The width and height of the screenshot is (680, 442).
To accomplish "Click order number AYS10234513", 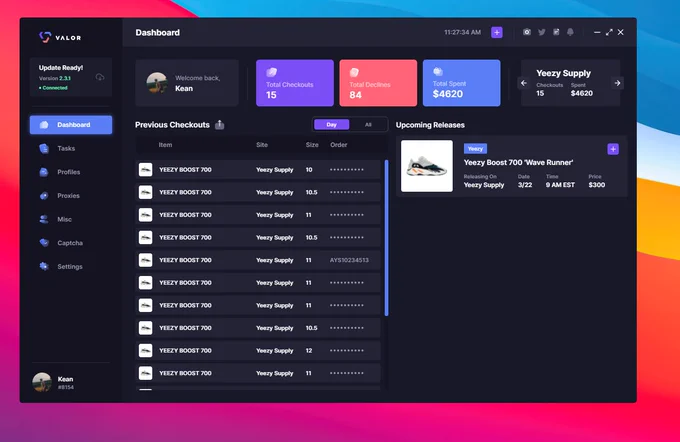I will (x=349, y=260).
